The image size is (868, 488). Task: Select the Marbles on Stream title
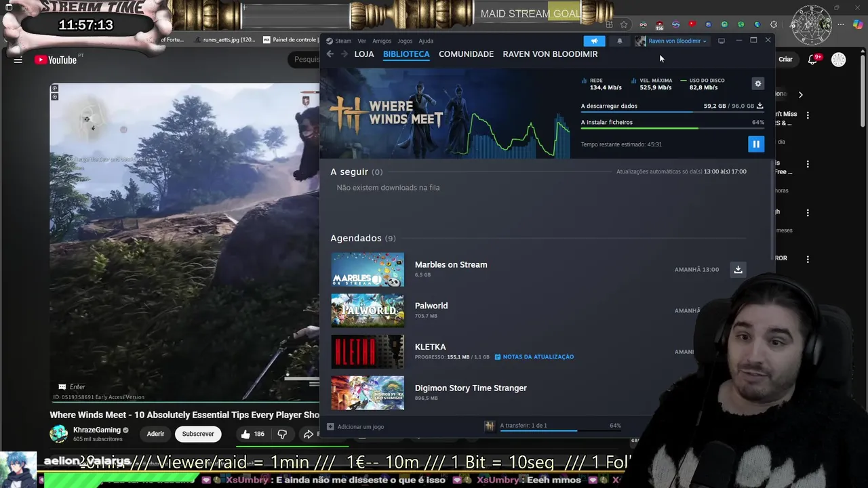[x=451, y=265]
